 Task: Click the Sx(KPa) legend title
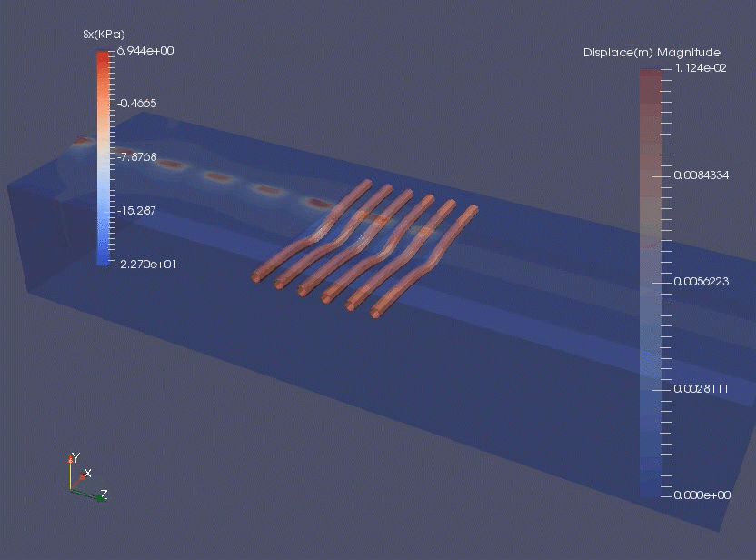104,35
